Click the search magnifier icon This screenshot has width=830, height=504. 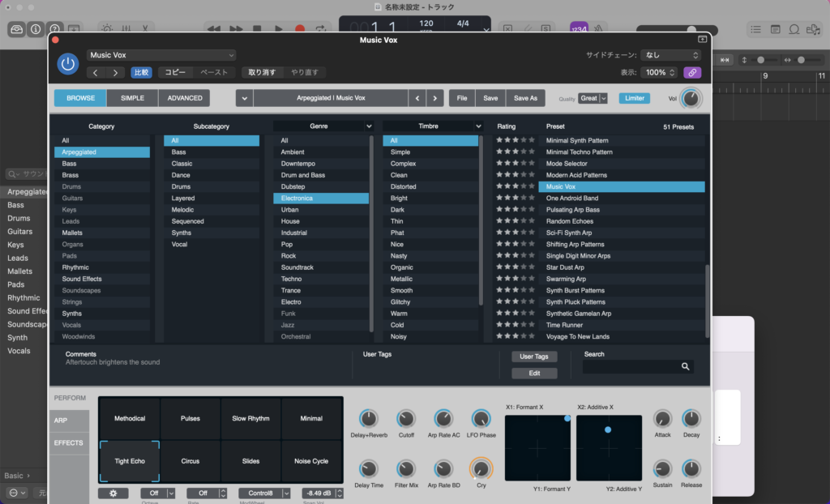tap(685, 366)
